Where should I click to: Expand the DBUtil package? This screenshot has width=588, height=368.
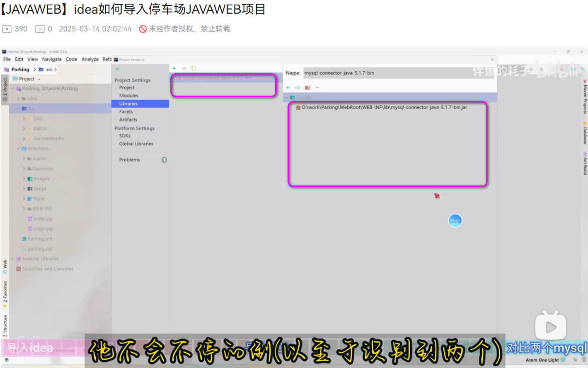click(x=24, y=129)
